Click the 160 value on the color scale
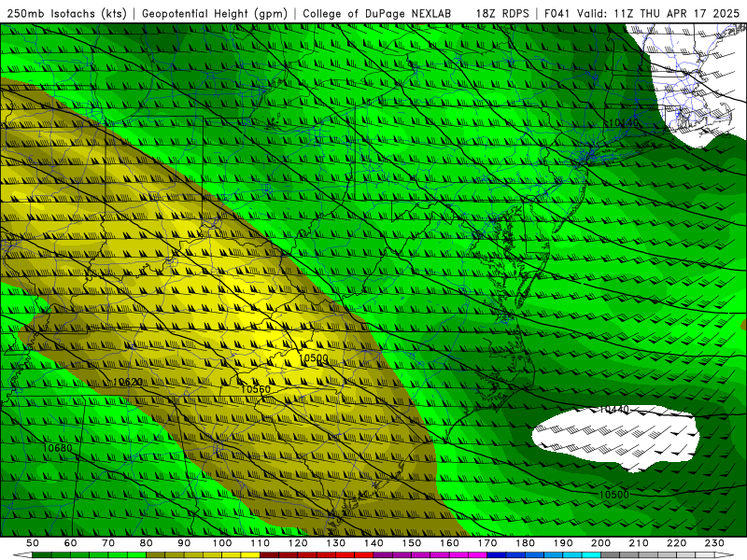Viewport: 747px width, 560px height. coord(450,543)
